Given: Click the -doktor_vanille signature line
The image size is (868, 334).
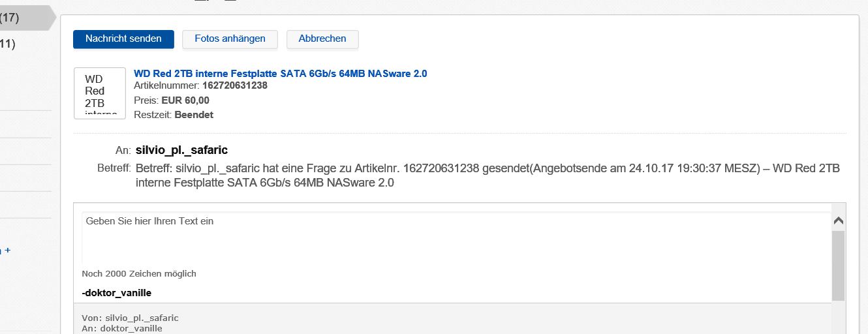Looking at the screenshot, I should (x=117, y=293).
